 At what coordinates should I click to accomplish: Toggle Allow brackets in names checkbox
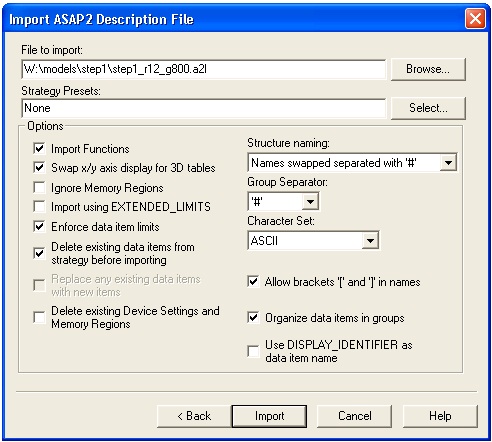click(253, 281)
